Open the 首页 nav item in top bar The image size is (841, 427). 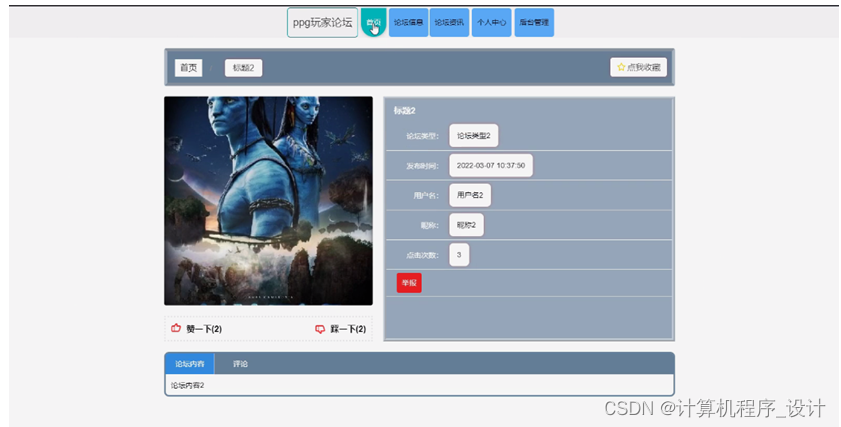click(x=373, y=23)
